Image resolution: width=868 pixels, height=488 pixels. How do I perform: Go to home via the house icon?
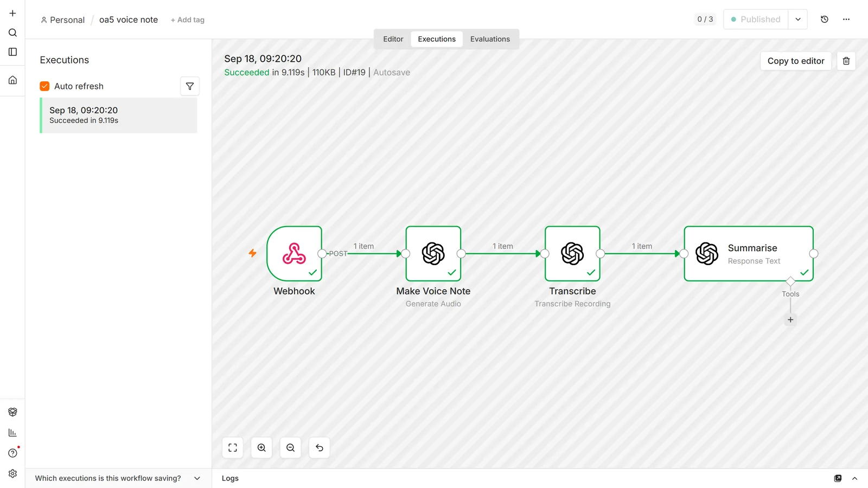pos(12,80)
